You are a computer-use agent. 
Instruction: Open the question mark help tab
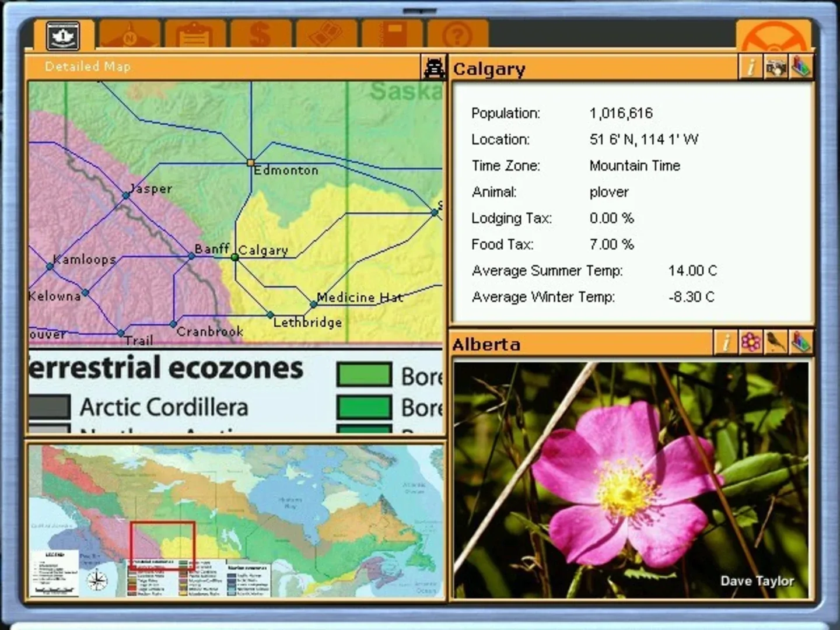point(457,35)
